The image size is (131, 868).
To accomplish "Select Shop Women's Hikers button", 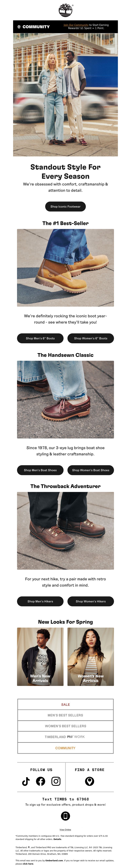I will 91,601.
